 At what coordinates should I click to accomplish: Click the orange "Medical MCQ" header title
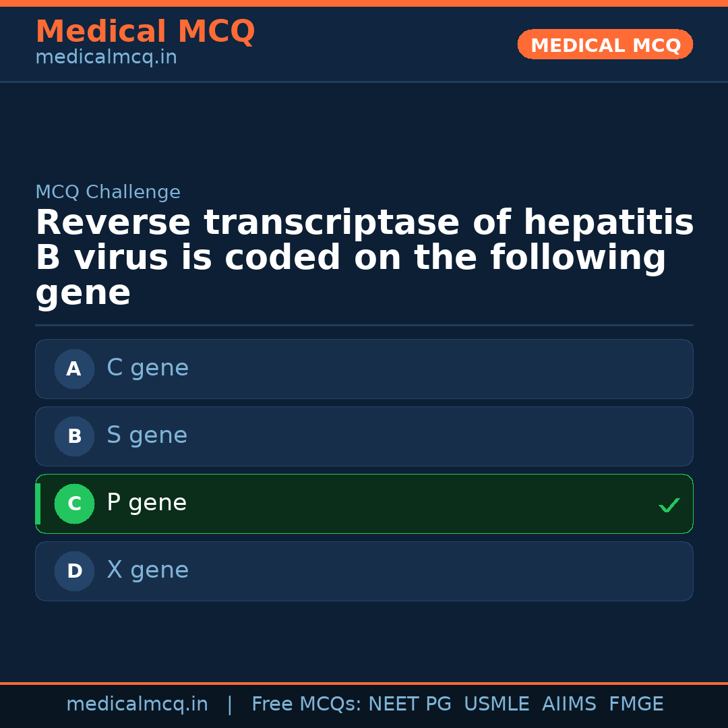[x=145, y=32]
